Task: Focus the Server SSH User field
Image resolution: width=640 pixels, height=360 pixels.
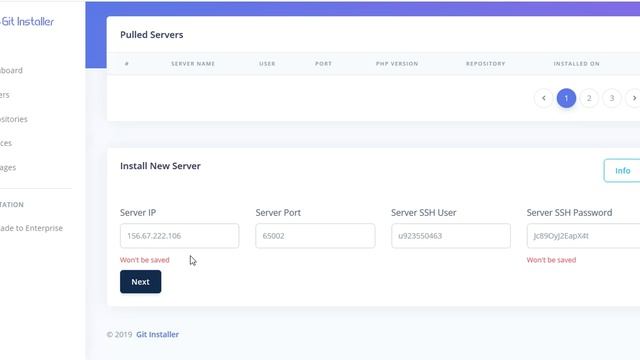Action: [x=451, y=236]
